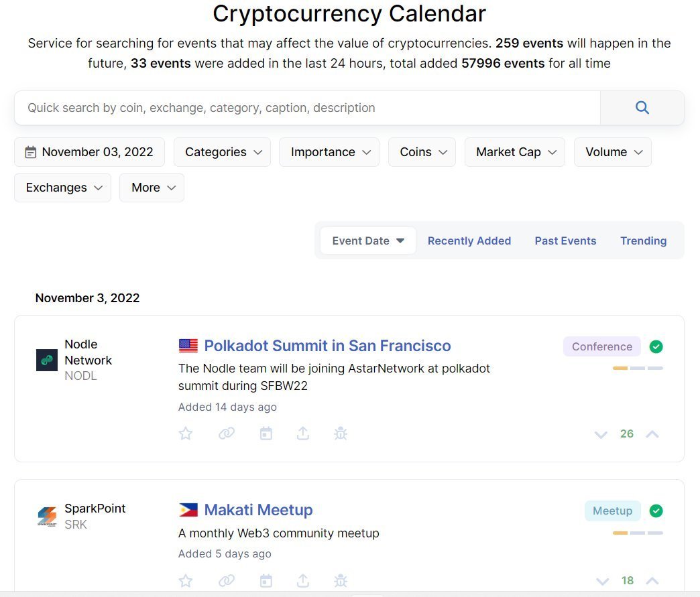This screenshot has height=597, width=700.
Task: Downvote the Polkadot Summit event
Action: [601, 434]
